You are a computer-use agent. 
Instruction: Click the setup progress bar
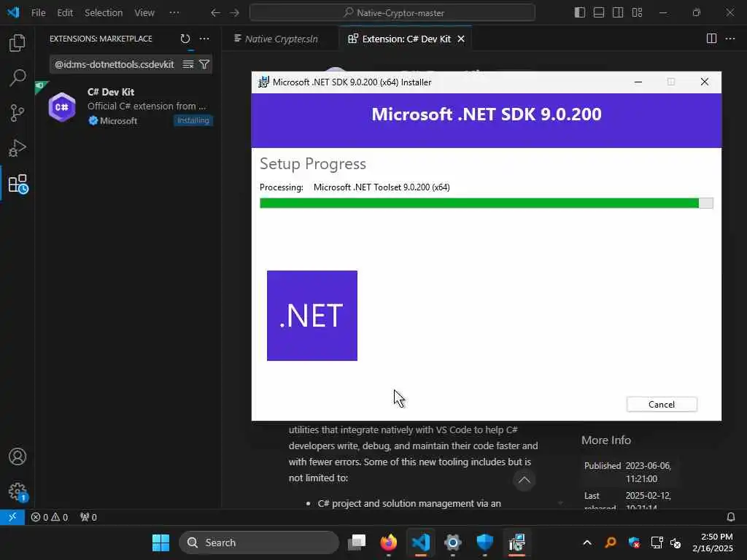point(486,203)
